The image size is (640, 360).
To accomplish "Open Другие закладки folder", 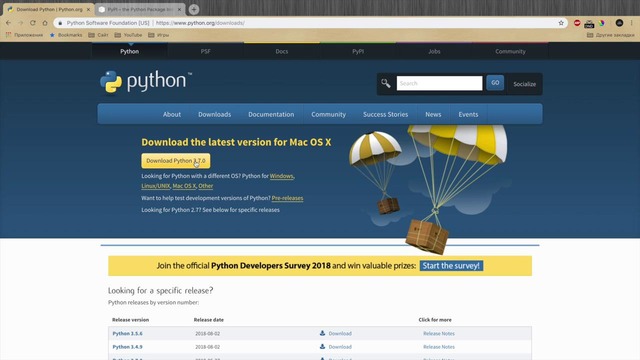I will point(611,35).
